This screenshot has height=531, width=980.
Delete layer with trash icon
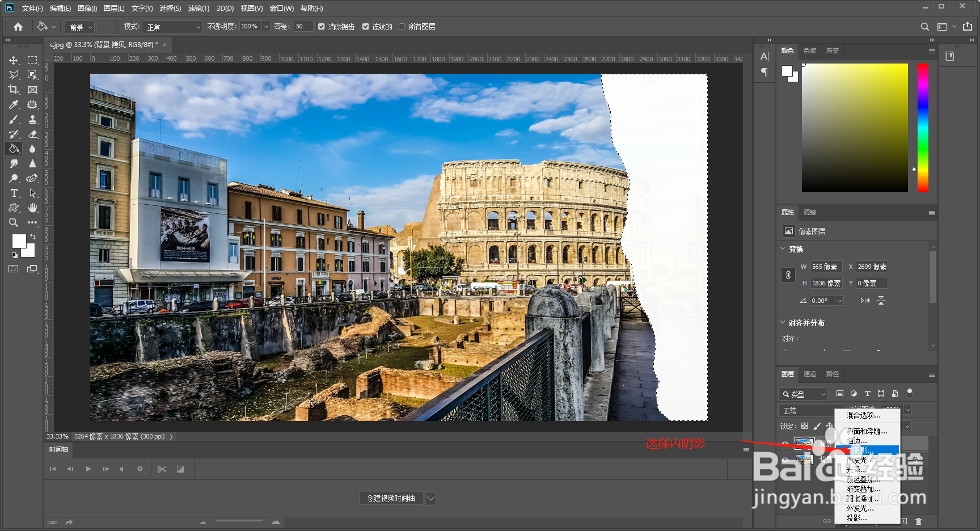click(x=918, y=521)
